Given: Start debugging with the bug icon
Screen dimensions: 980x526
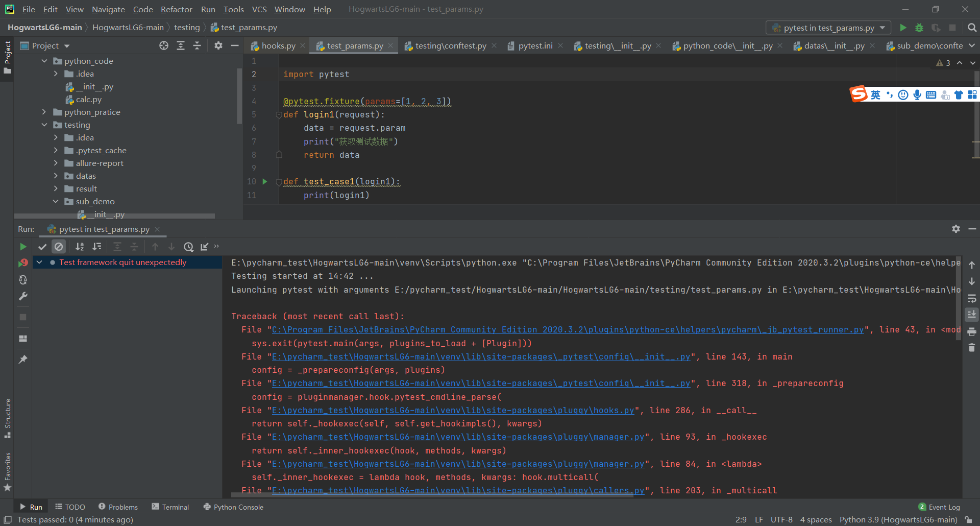Looking at the screenshot, I should click(919, 28).
